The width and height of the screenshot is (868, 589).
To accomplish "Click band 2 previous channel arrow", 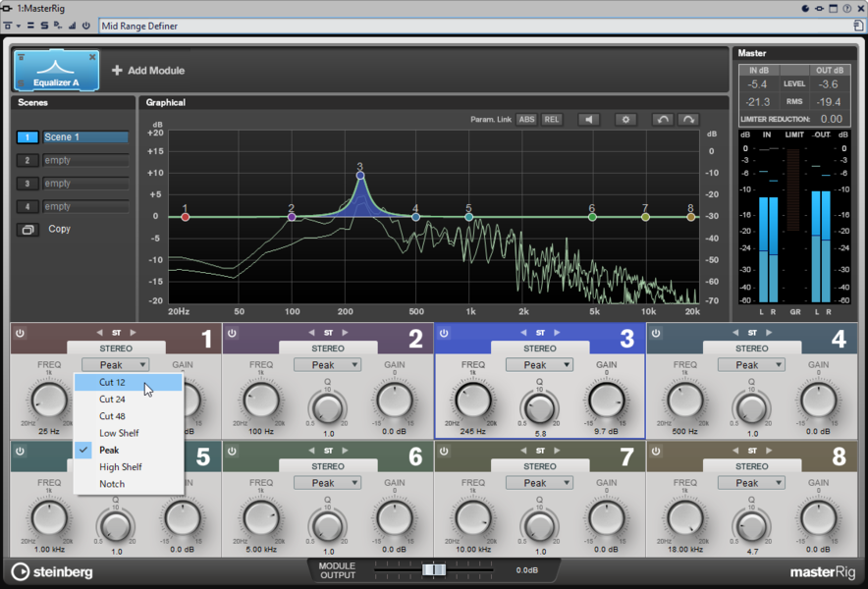I will [311, 333].
